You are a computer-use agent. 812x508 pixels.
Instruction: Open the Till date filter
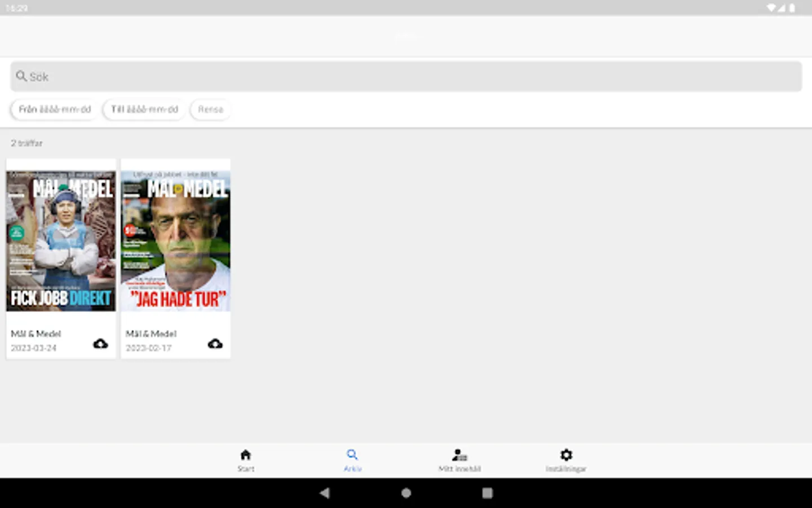[x=144, y=109]
